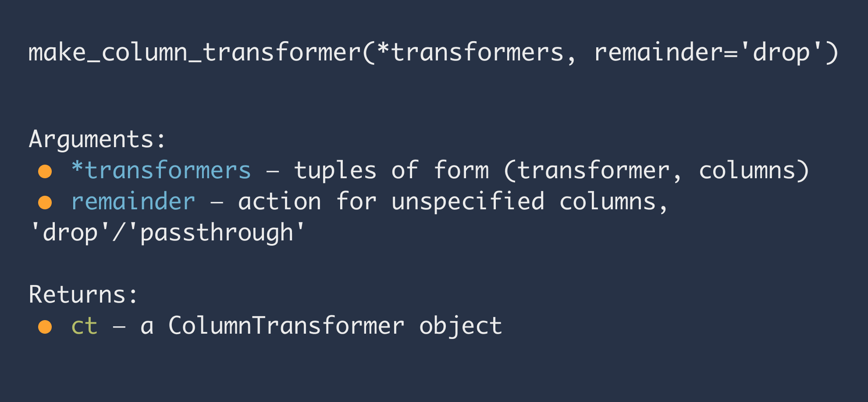Screen dimensions: 868x402
Task: Click the word 'columns)' ending the first bullet
Action: coord(754,170)
